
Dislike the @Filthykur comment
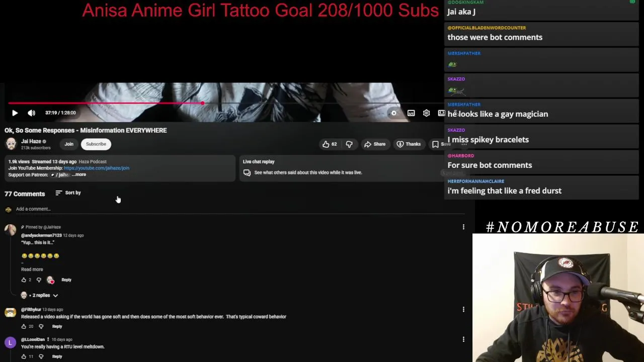pos(41,327)
